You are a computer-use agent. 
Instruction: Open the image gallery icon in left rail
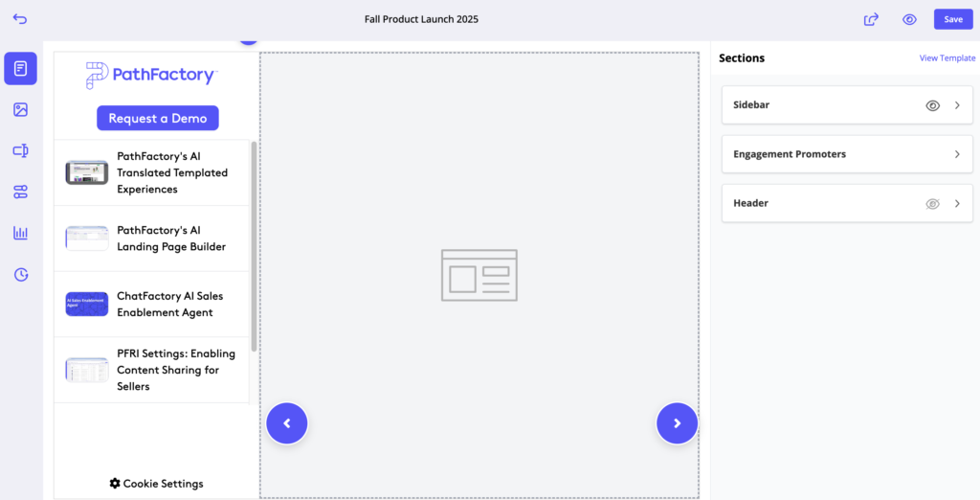[20, 109]
